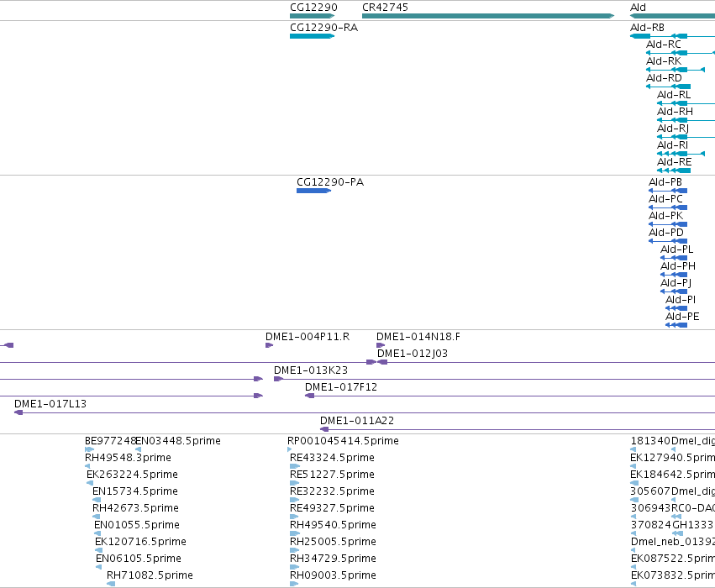Screen dimensions: 715x588
Task: Select the DME1-014N18.F clone label
Action: coord(418,337)
